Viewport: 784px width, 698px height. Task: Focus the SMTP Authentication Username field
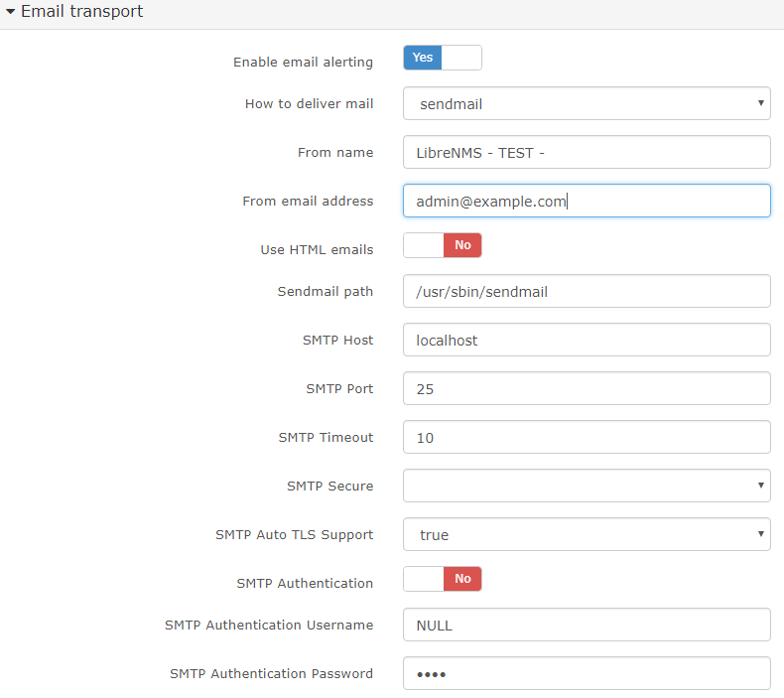point(587,625)
